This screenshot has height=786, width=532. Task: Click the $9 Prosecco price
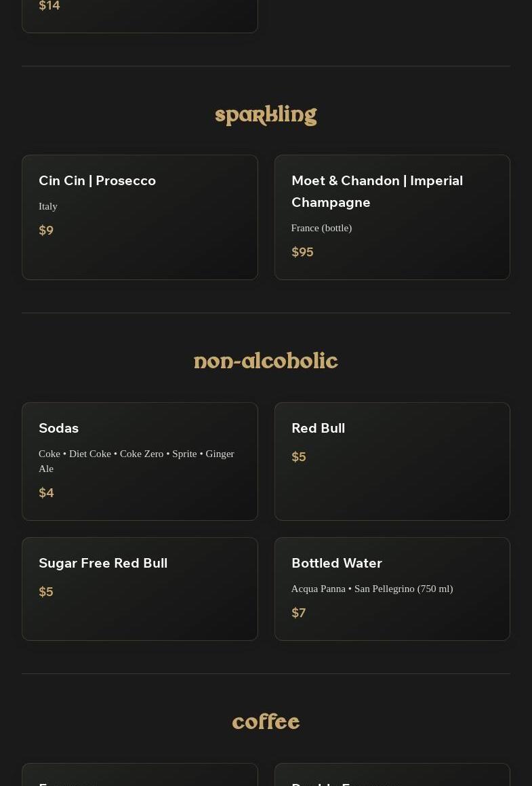[46, 231]
